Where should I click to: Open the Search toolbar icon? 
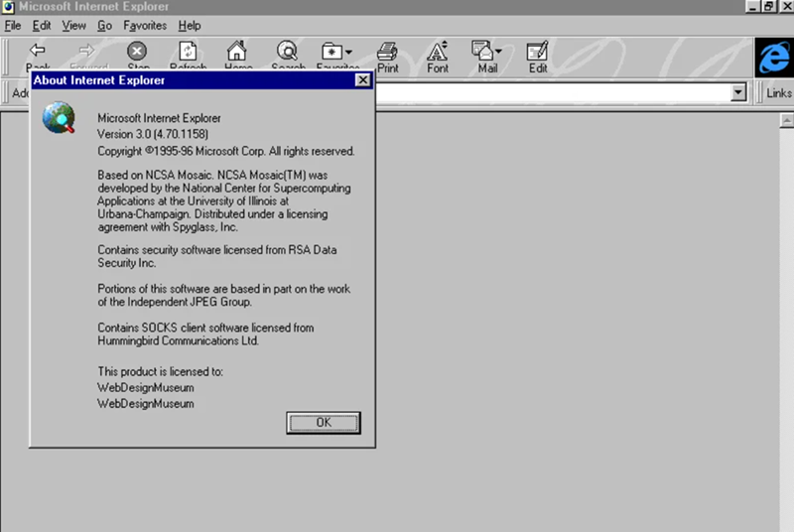pos(287,52)
